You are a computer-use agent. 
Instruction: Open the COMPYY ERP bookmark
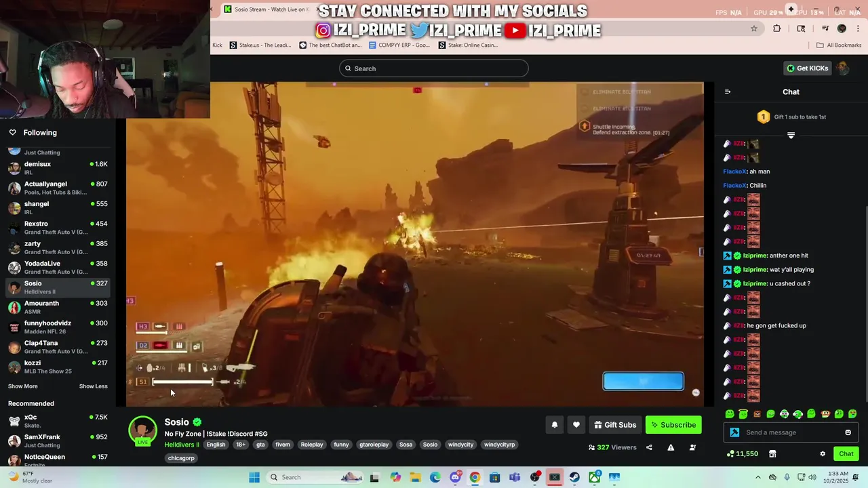(x=399, y=45)
